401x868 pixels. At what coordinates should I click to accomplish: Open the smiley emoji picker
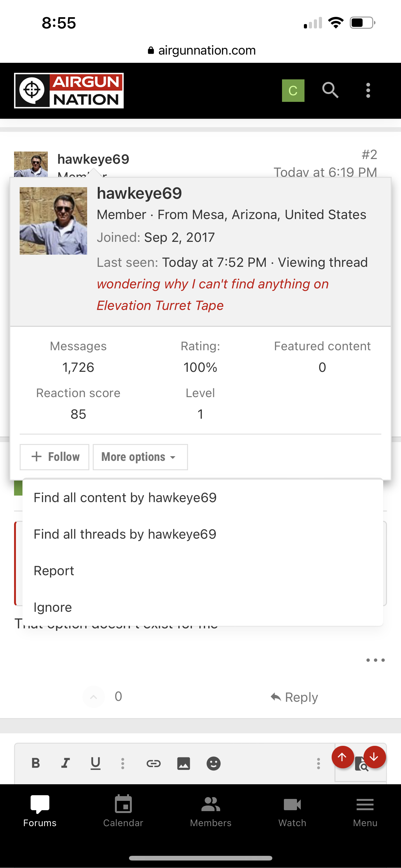coord(214,764)
